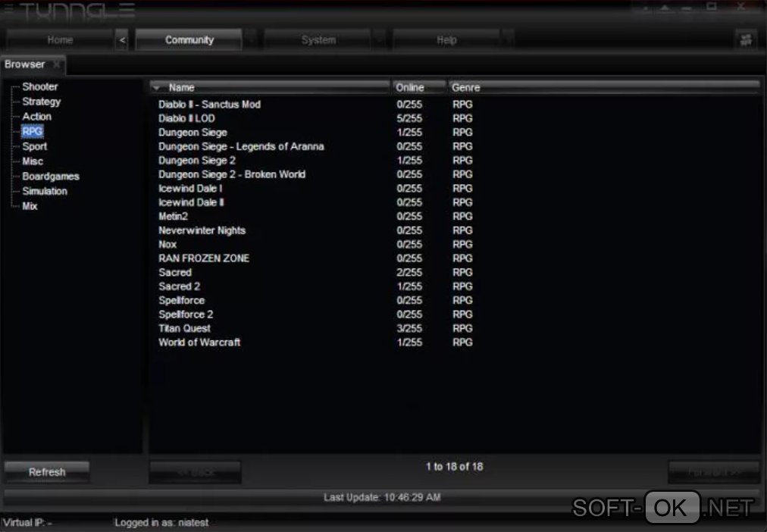Image resolution: width=767 pixels, height=532 pixels.
Task: Click the '<' arrow beside Home
Action: click(x=122, y=39)
